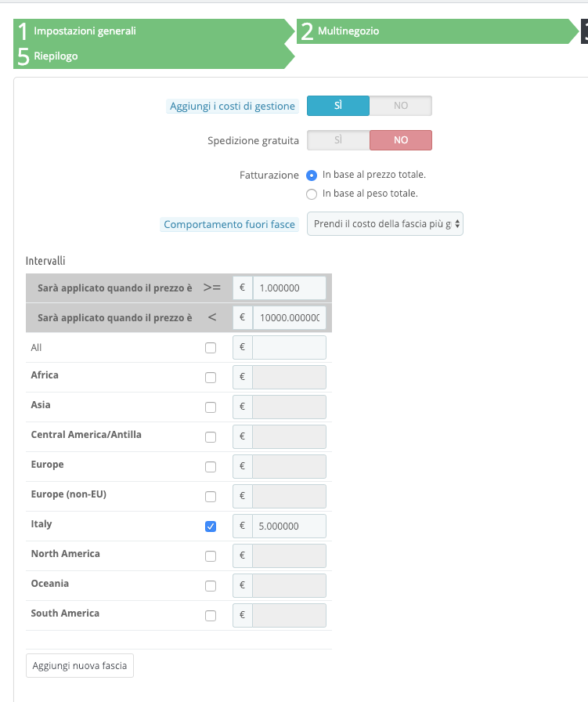The width and height of the screenshot is (588, 702).
Task: Uncheck the Italy zone checkbox
Action: point(211,526)
